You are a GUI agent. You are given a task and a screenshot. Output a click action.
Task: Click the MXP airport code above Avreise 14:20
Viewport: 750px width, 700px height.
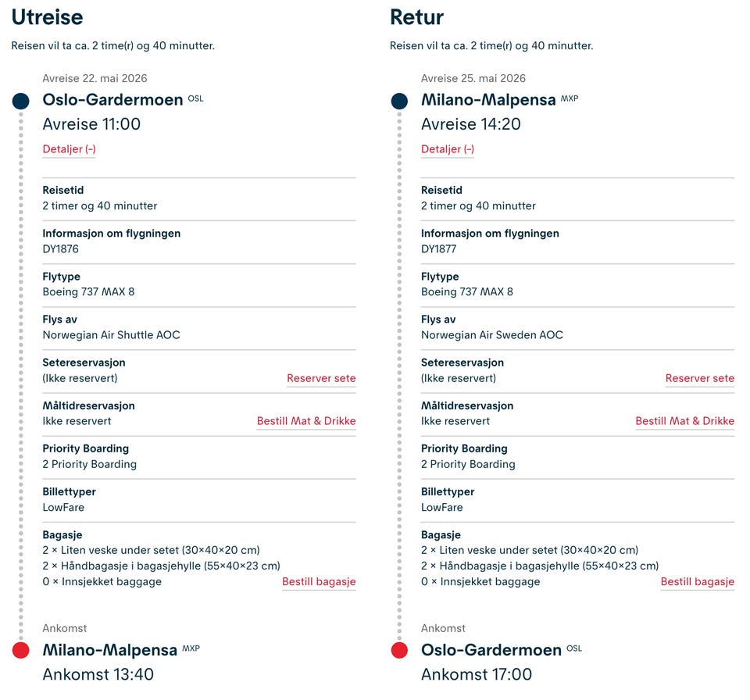570,98
